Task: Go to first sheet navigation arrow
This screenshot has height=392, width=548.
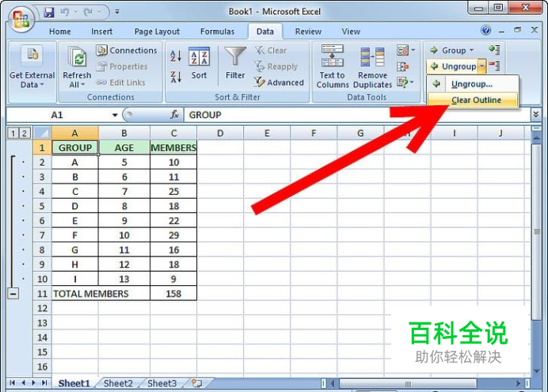Action: click(13, 383)
